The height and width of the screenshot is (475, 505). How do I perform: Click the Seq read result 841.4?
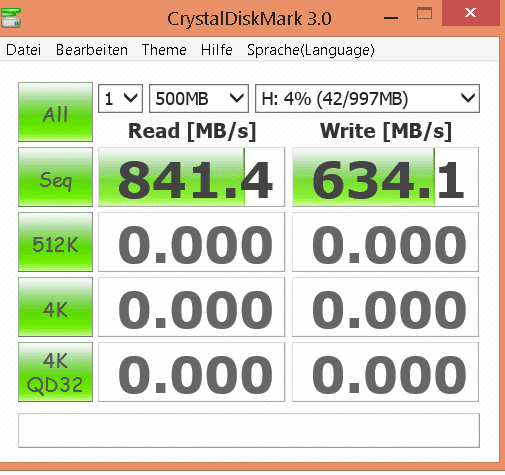(x=191, y=177)
